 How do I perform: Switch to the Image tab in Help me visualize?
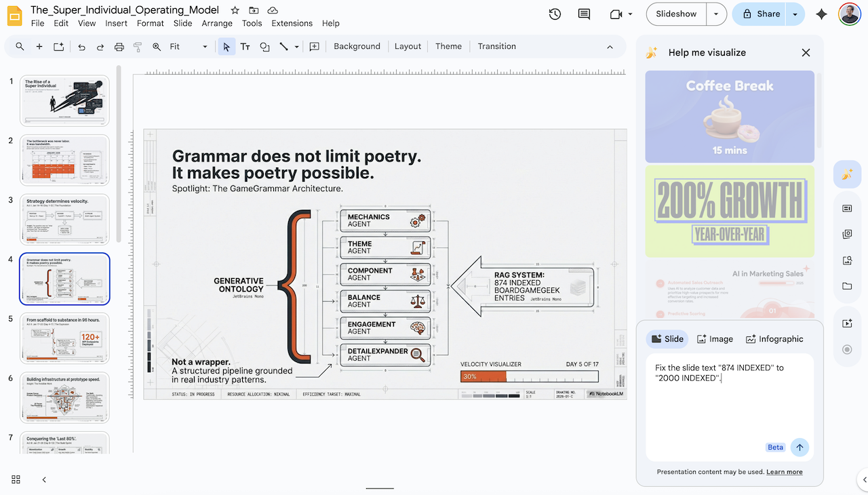click(715, 338)
